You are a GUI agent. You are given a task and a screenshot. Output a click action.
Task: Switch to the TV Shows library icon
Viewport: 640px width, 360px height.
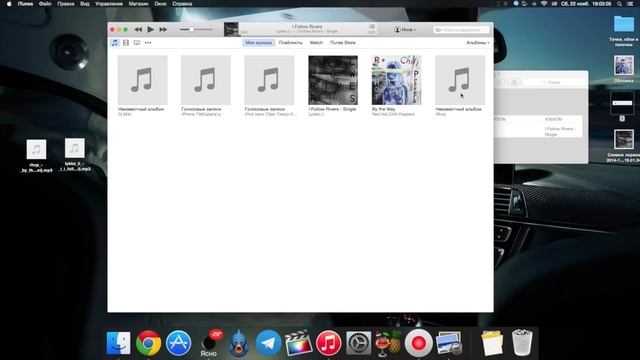tap(137, 42)
